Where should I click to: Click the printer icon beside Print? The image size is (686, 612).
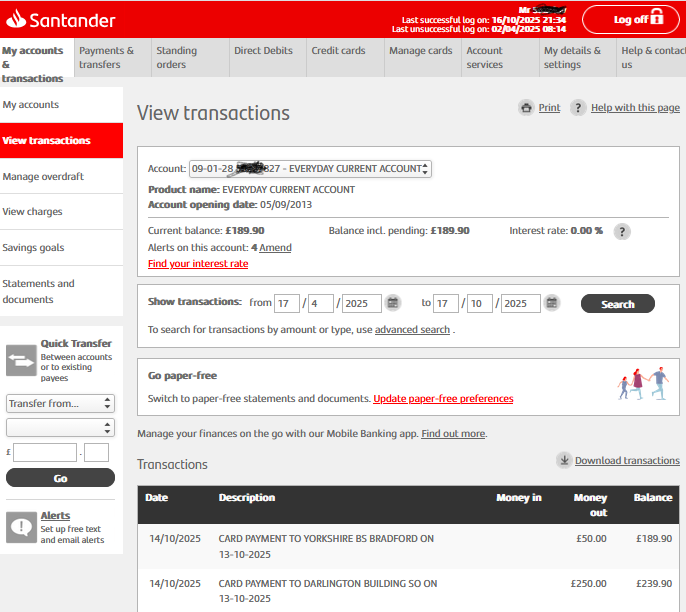[526, 108]
